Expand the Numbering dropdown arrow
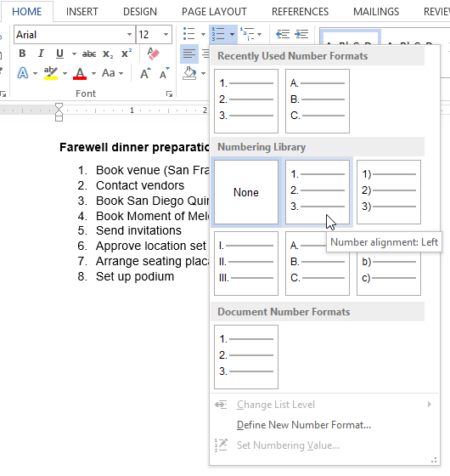Image resolution: width=450 pixels, height=476 pixels. tap(232, 34)
